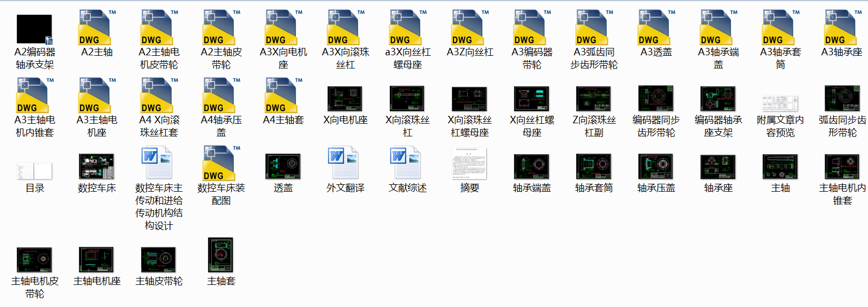Screen dimensions: 868x307
Task: Select the 轴承端盖 image thumbnail
Action: tap(531, 167)
